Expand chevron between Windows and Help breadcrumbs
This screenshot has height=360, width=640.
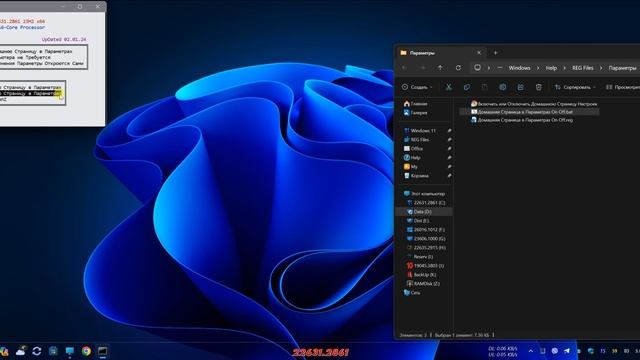pyautogui.click(x=538, y=68)
